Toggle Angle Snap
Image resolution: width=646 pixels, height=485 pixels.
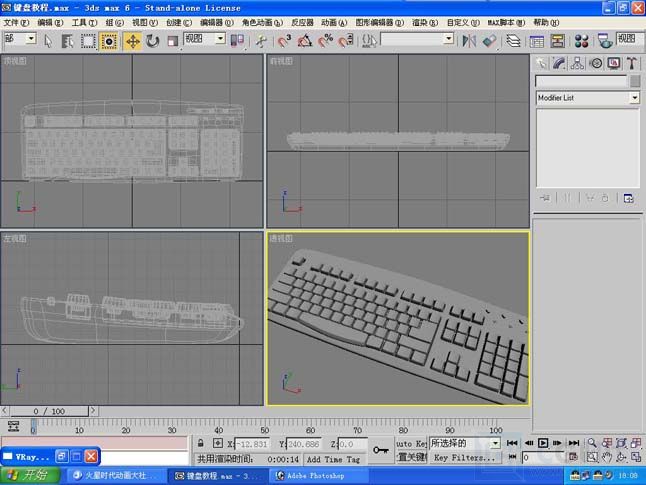pos(304,41)
